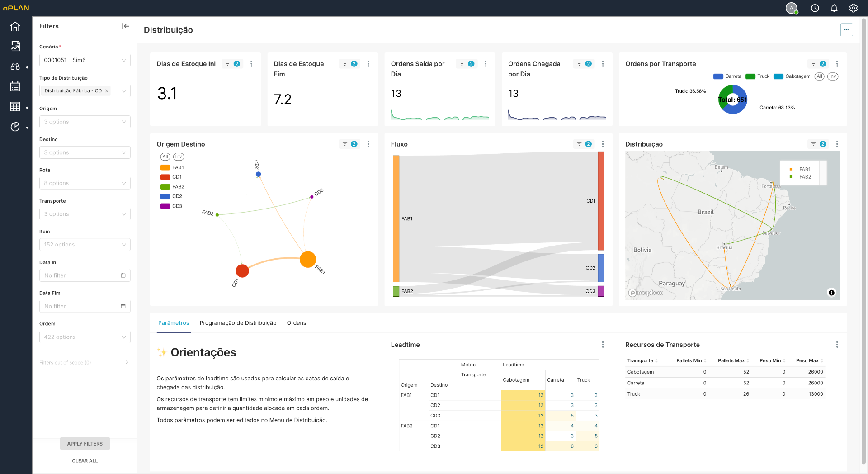
Task: Switch to the Ordens tab
Action: pyautogui.click(x=297, y=323)
